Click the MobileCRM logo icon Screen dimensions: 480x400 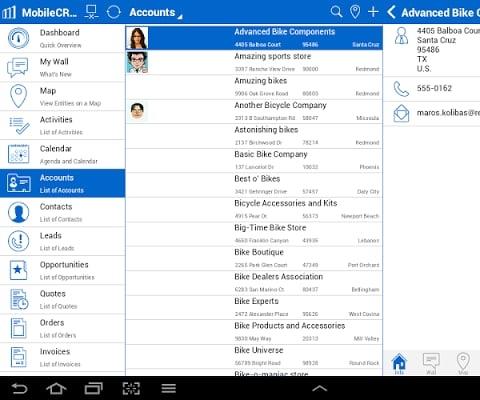coord(9,13)
